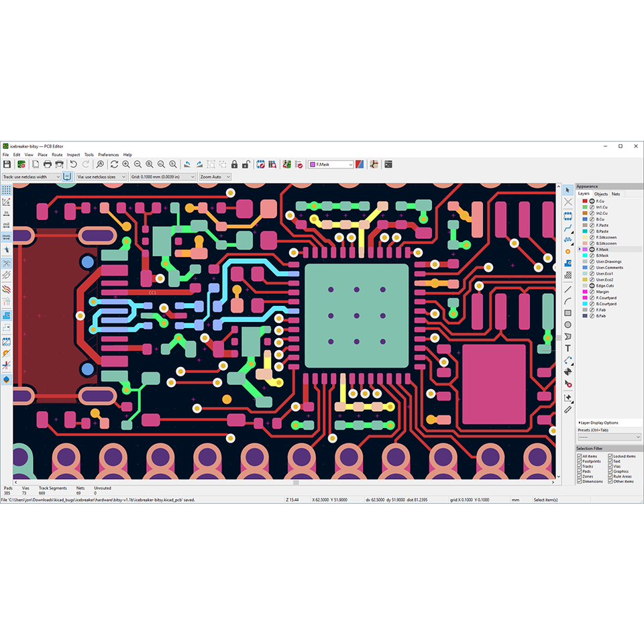The image size is (644, 644).
Task: Switch units to millimeters
Action: point(6,237)
